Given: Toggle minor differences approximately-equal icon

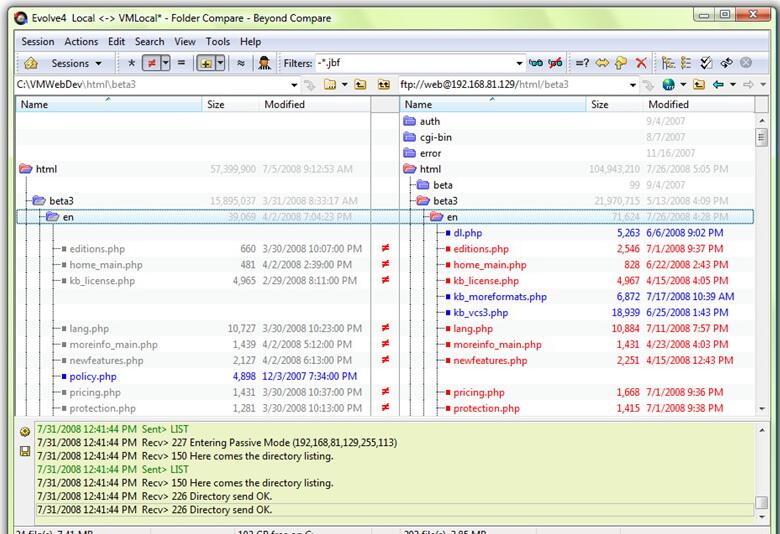Looking at the screenshot, I should [241, 63].
